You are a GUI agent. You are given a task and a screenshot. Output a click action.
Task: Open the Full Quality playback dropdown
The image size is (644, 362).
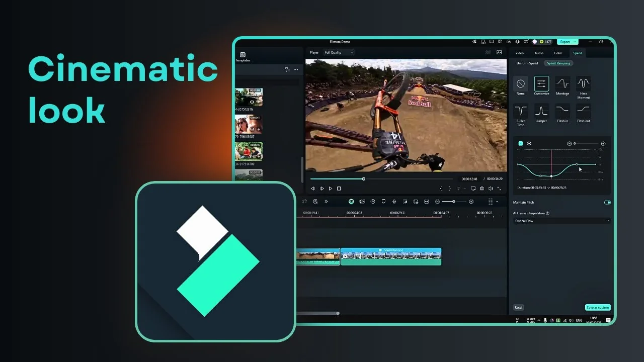pos(338,52)
